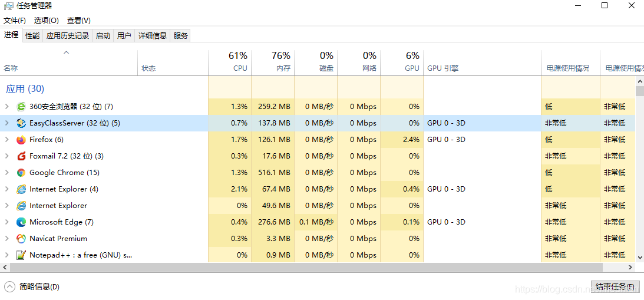Click the 516.1 MB memory cell for Chrome
This screenshot has height=300, width=644.
pos(273,173)
